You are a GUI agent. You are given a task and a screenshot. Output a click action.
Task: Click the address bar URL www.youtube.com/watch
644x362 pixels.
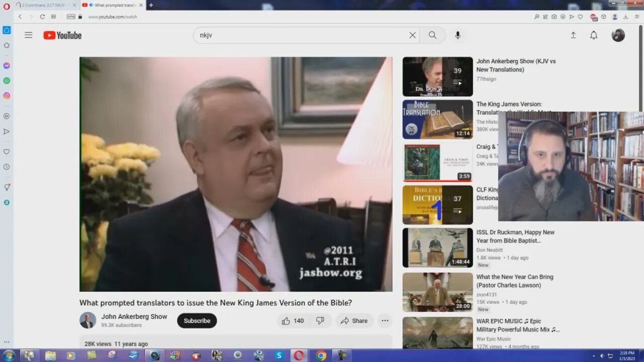(x=113, y=17)
